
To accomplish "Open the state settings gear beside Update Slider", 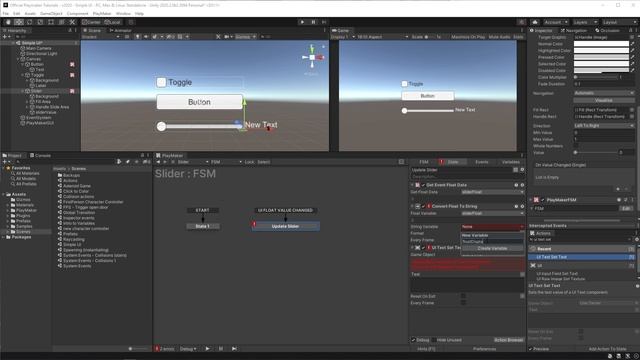I will click(522, 170).
